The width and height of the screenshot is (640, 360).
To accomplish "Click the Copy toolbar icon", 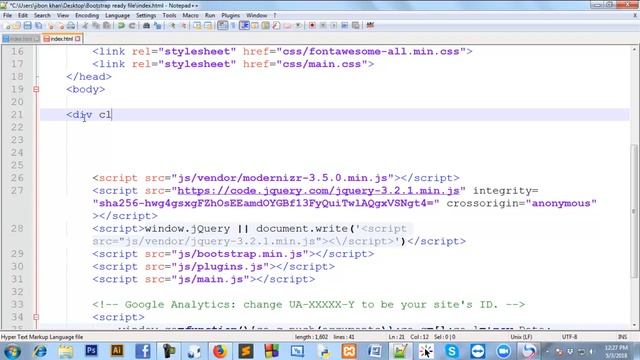I will 96,26.
